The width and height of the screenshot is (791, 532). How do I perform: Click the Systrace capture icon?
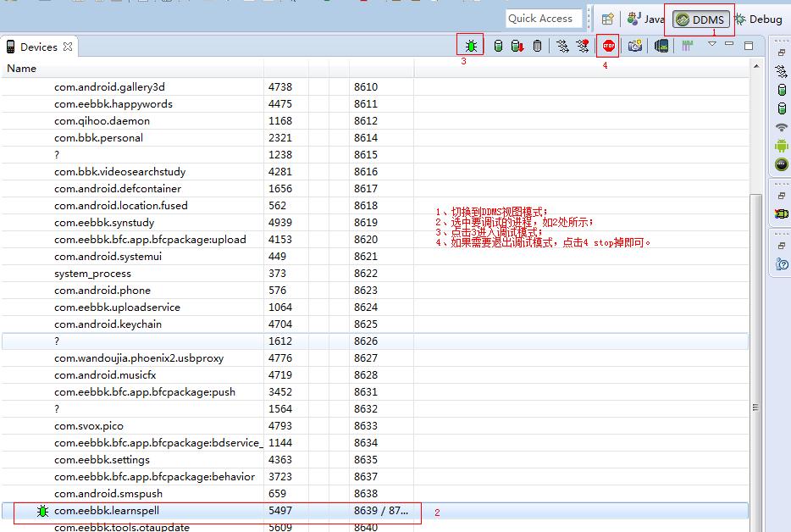pyautogui.click(x=687, y=46)
